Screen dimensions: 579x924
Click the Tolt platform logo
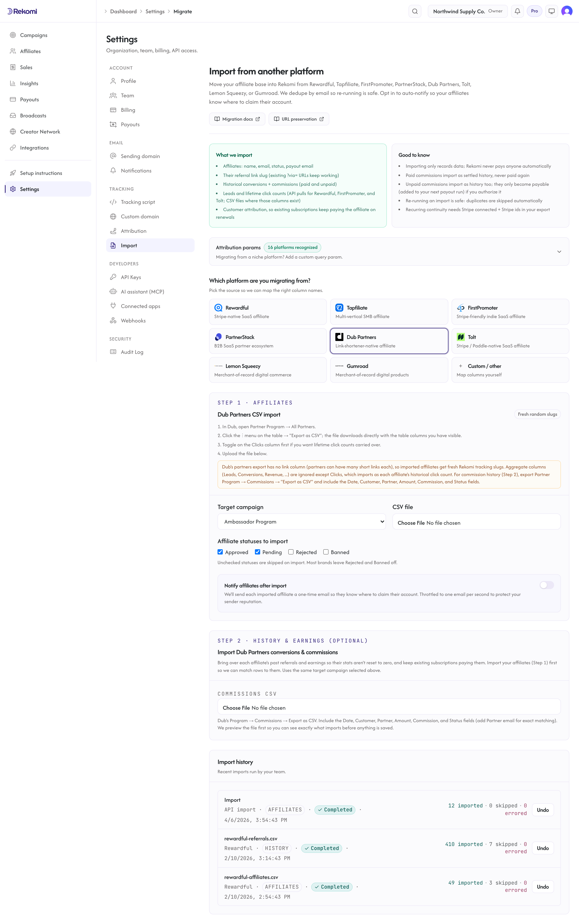[461, 337]
